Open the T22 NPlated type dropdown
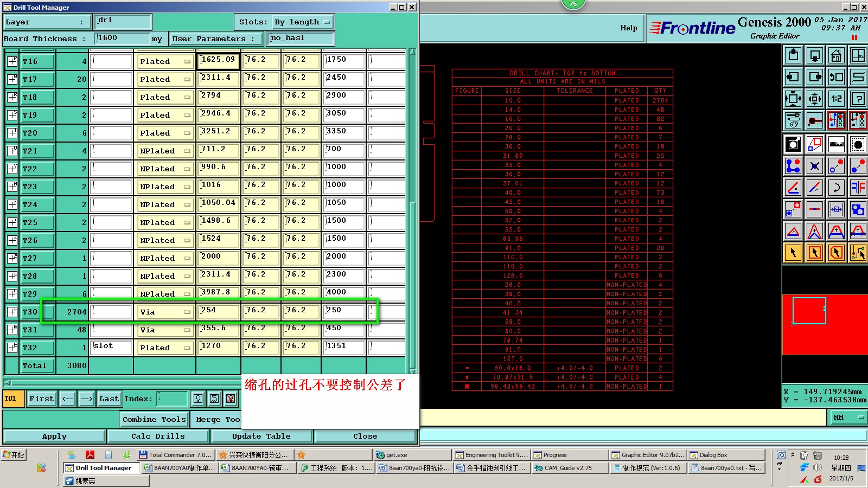 (x=165, y=169)
